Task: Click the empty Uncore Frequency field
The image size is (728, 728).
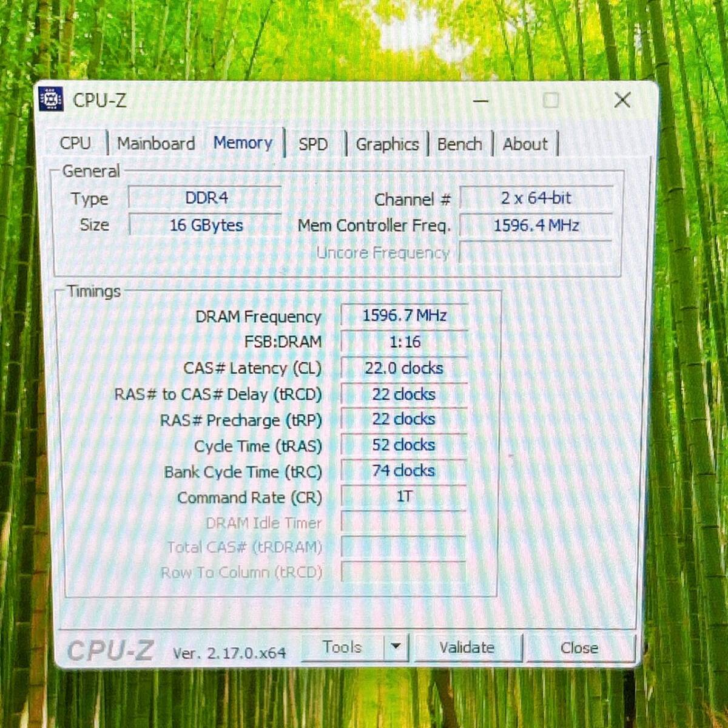Action: pyautogui.click(x=536, y=252)
